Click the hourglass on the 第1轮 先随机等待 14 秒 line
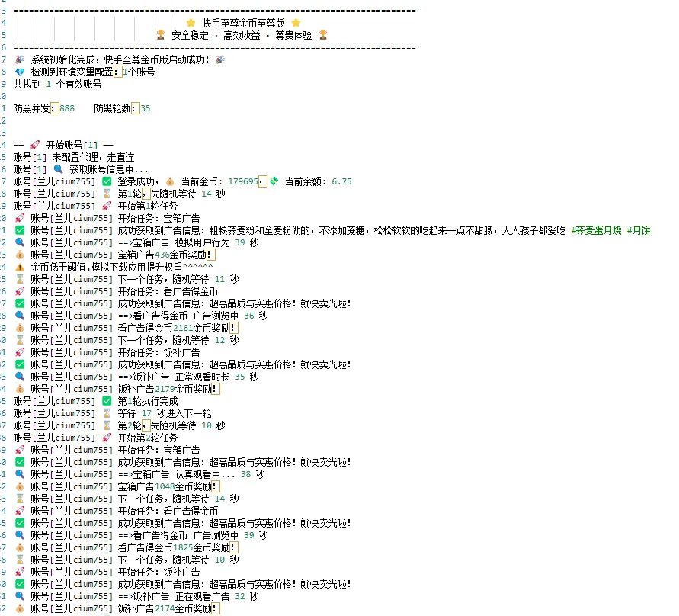The height and width of the screenshot is (616, 679). pos(107,194)
